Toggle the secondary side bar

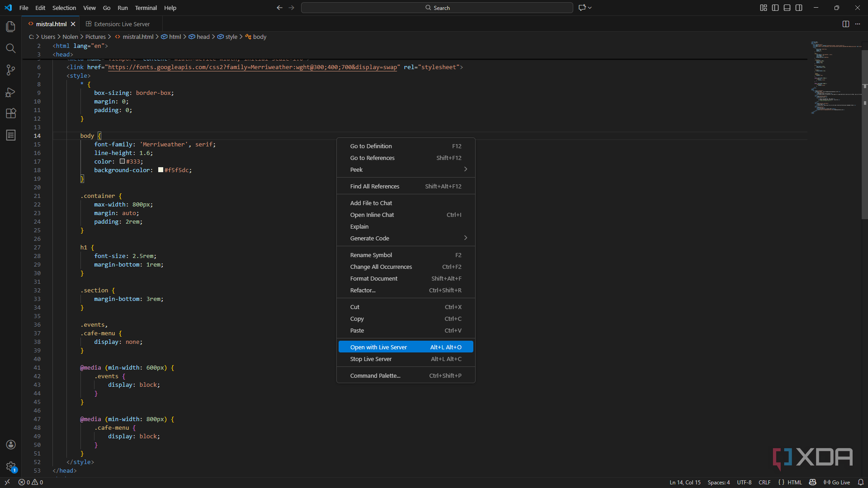799,8
